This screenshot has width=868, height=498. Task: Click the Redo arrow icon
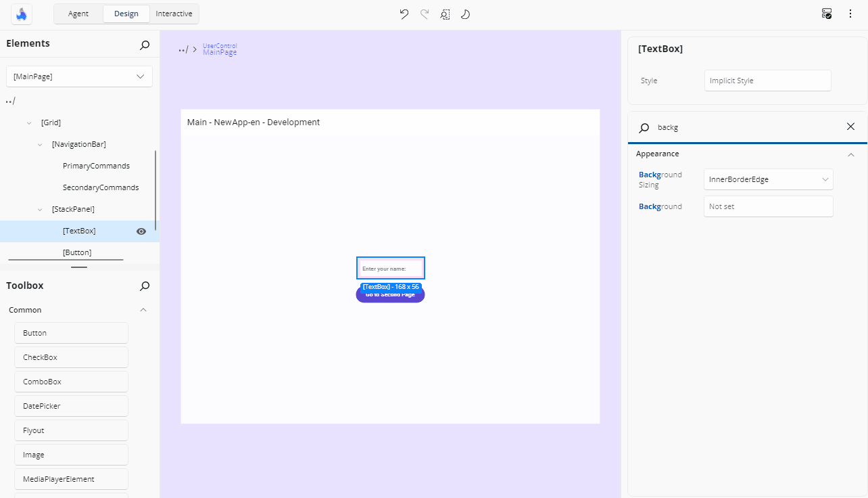pyautogui.click(x=424, y=14)
